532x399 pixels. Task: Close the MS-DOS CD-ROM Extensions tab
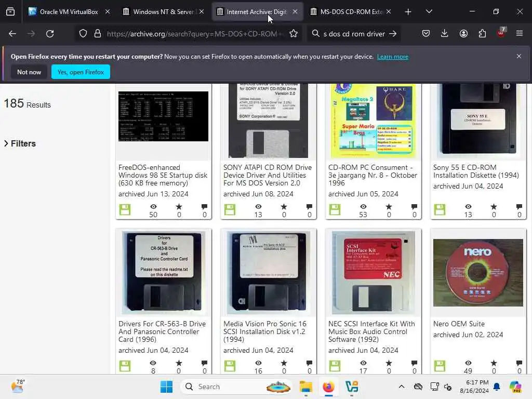[x=389, y=11]
